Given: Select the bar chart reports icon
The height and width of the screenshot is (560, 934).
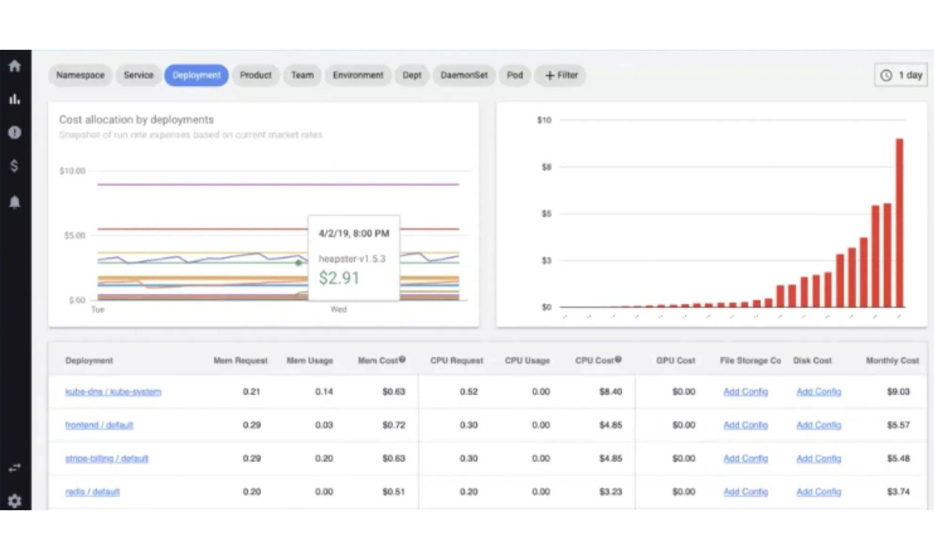Looking at the screenshot, I should pyautogui.click(x=15, y=99).
